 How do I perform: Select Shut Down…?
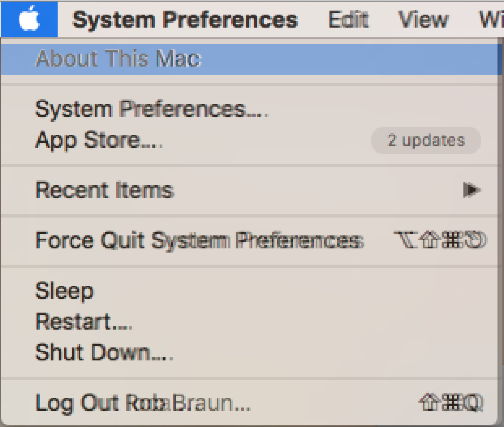(104, 352)
